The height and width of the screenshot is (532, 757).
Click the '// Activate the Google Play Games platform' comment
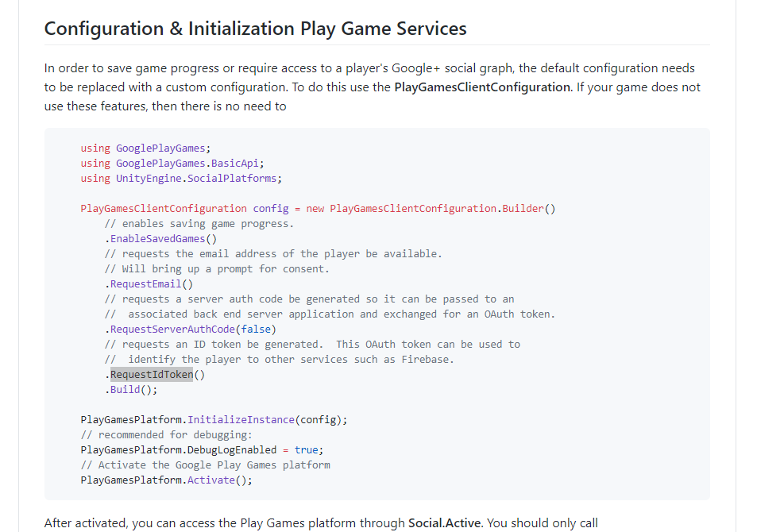point(205,465)
